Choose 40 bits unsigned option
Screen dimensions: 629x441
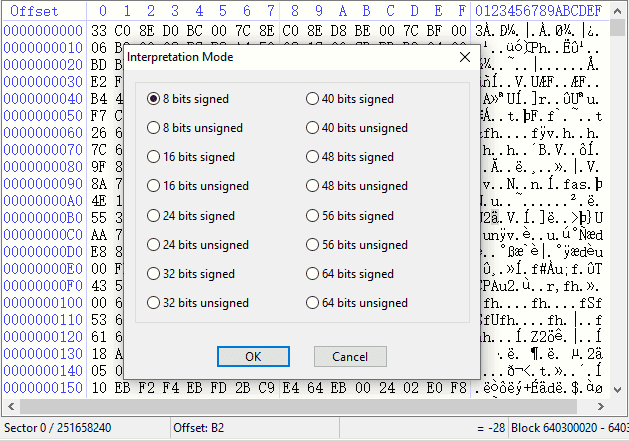312,128
